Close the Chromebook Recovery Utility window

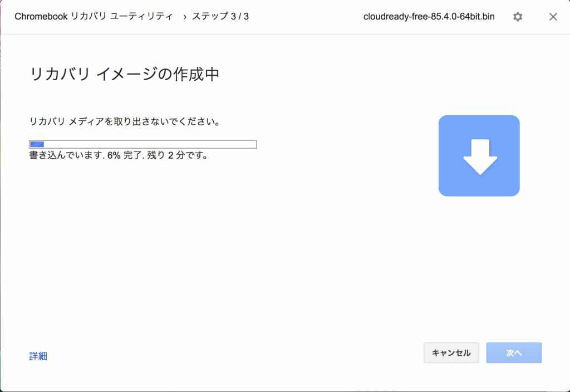point(553,17)
